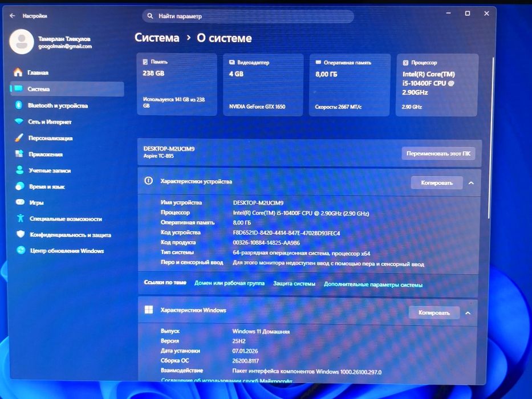The image size is (532, 399).
Task: Select the Windows 11 Домашняя edition text
Action: [x=261, y=332]
